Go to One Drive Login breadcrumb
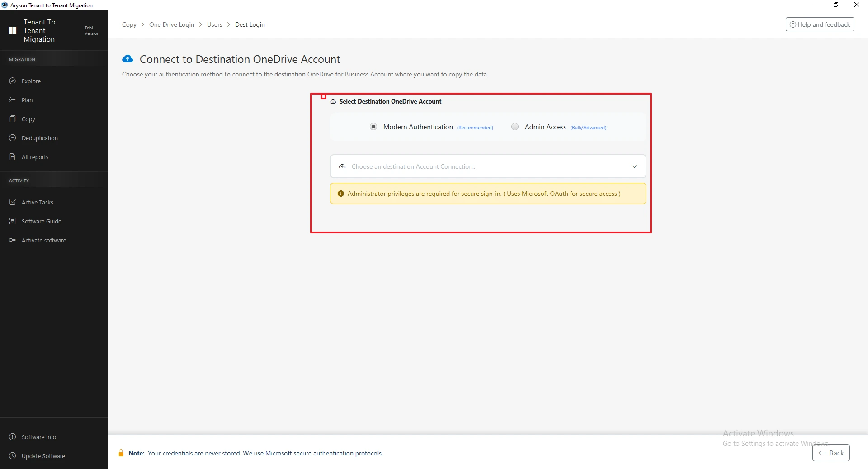868x469 pixels. (172, 24)
